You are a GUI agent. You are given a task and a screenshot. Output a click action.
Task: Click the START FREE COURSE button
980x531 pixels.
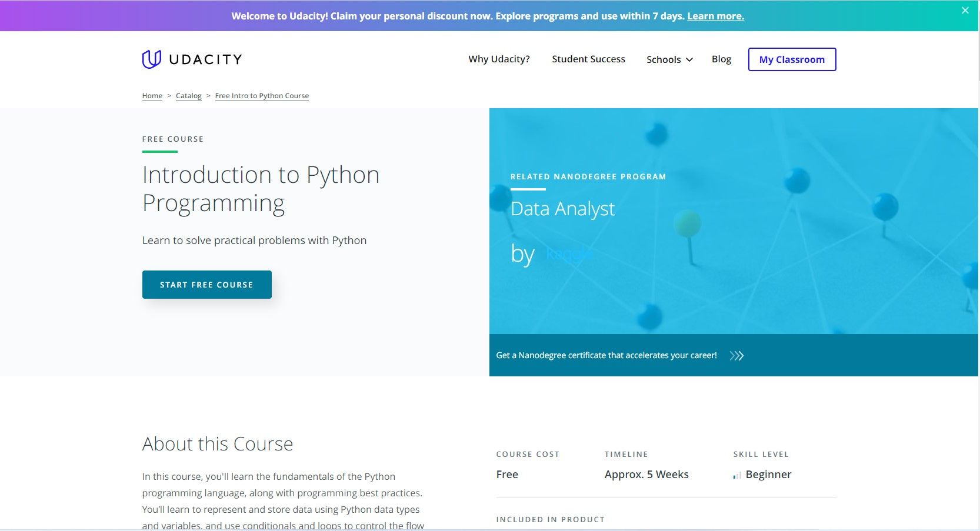[206, 284]
